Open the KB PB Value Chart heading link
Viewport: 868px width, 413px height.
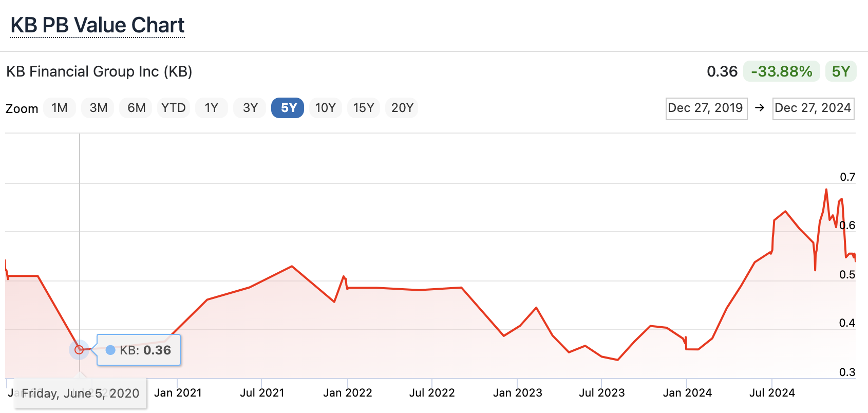click(98, 25)
